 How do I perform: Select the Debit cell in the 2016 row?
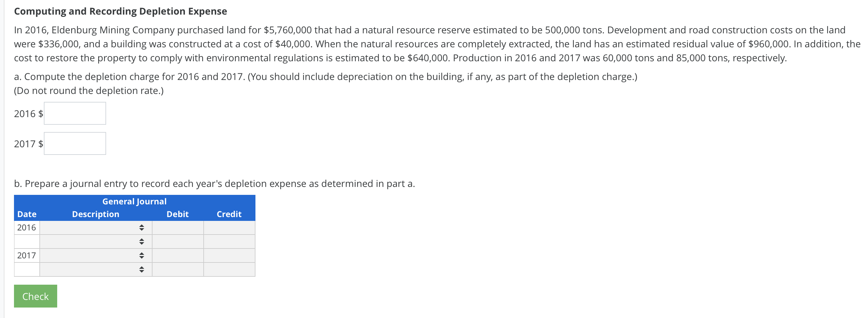click(178, 228)
